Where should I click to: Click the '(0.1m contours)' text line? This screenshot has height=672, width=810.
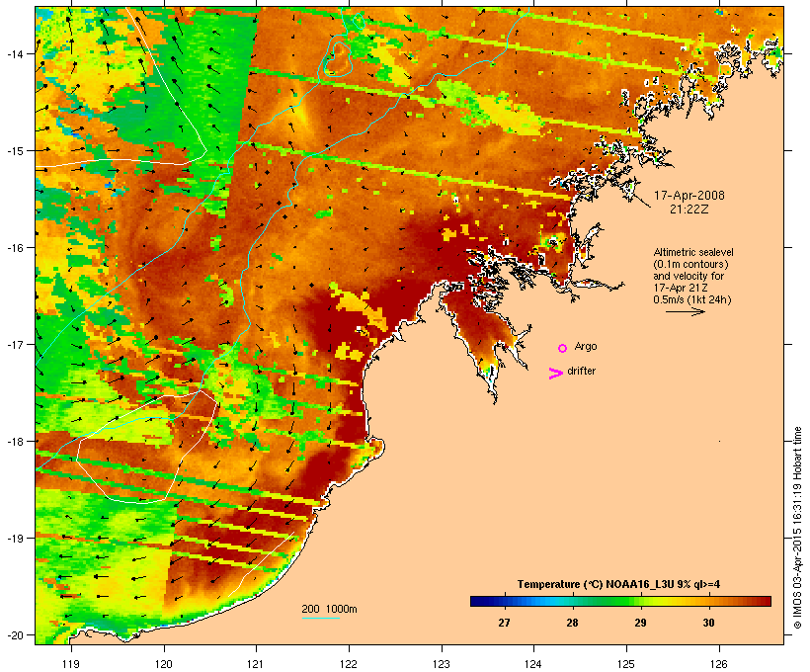[690, 264]
